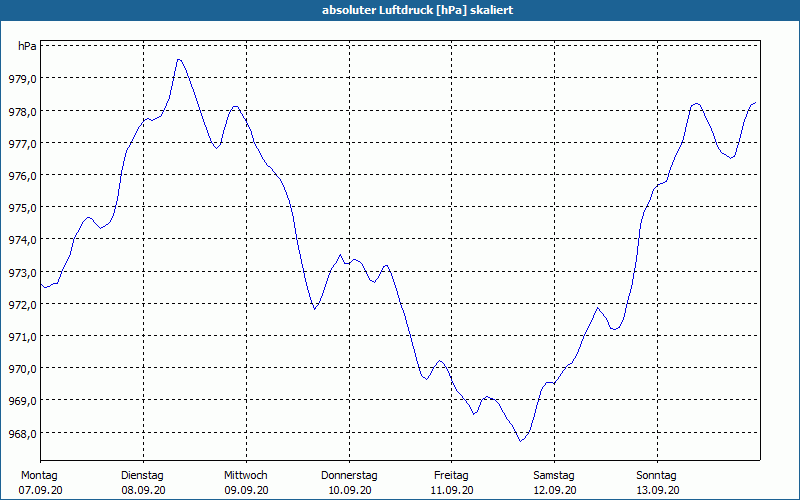Screen dimensions: 800x500
Task: Click the date 08.09.20
Action: coord(143,490)
